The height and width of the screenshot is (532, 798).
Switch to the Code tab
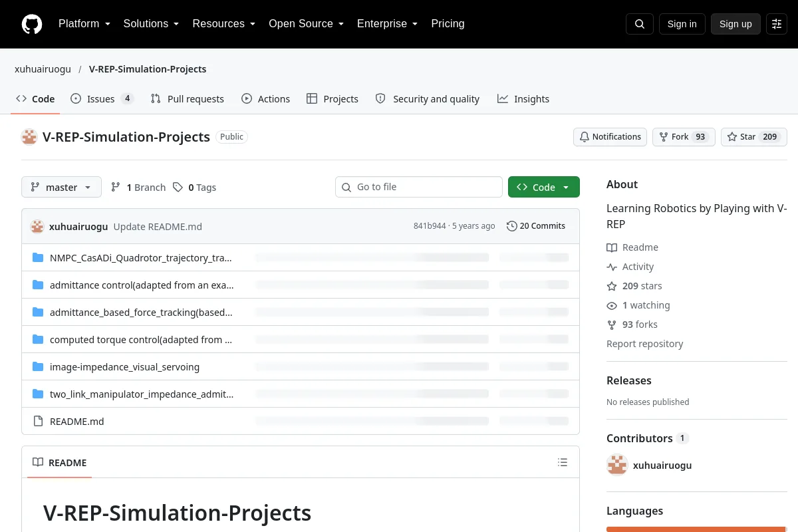point(35,99)
